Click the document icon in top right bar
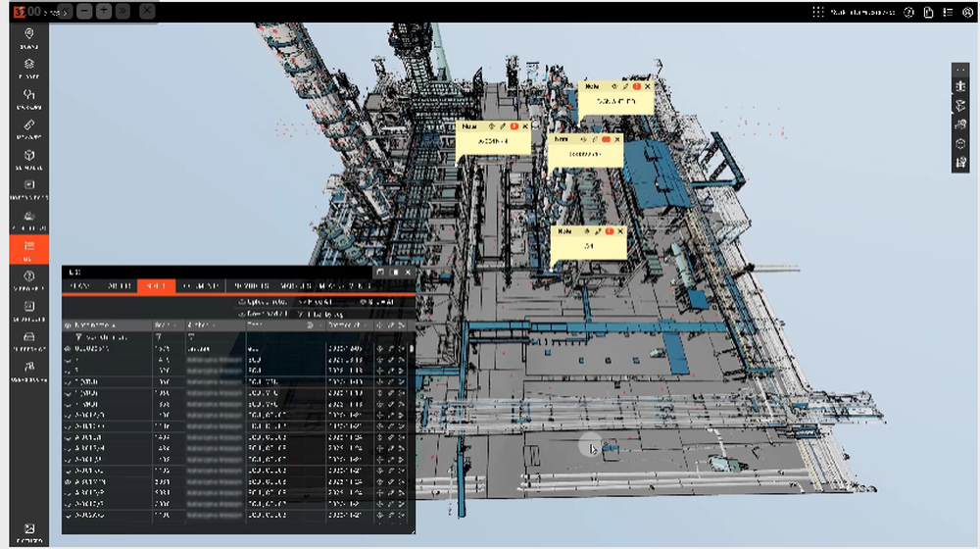This screenshot has height=549, width=980. point(928,12)
